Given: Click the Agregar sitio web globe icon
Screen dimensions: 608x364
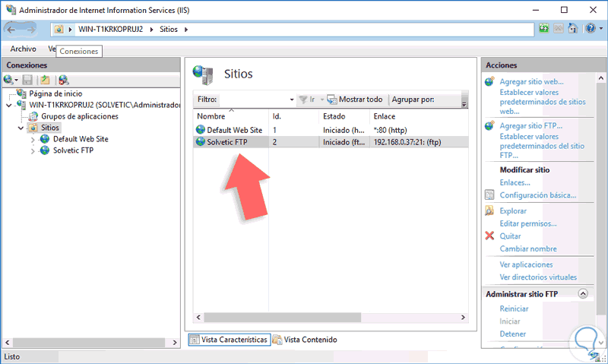Looking at the screenshot, I should [x=489, y=81].
